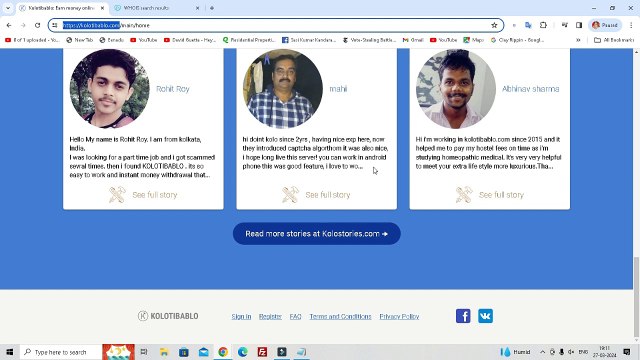Image resolution: width=640 pixels, height=360 pixels.
Task: Expand the tab search dropdown arrow
Action: click(x=8, y=8)
